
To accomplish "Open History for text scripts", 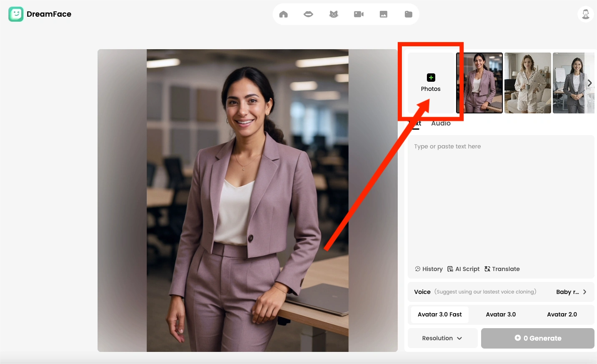I will (429, 269).
